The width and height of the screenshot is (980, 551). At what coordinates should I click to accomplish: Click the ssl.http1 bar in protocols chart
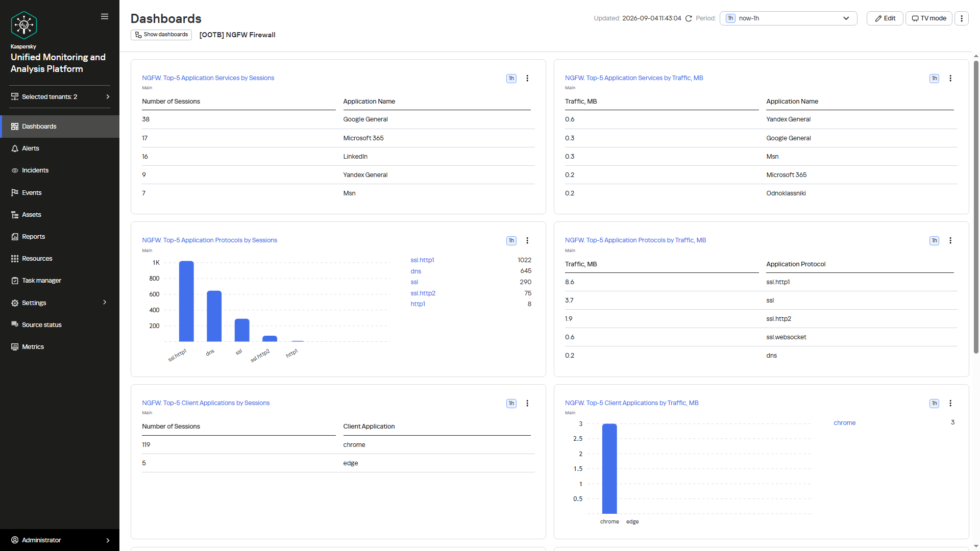pos(186,301)
